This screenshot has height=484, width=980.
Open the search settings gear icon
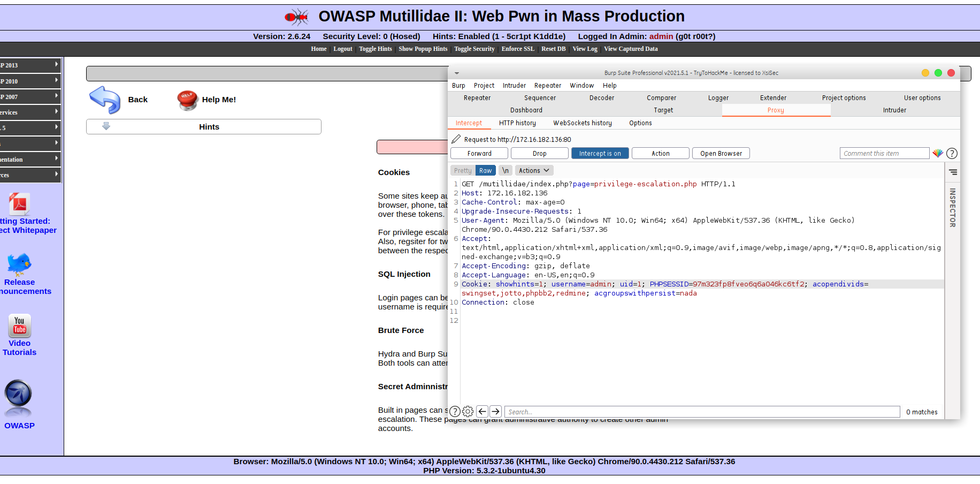coord(468,411)
